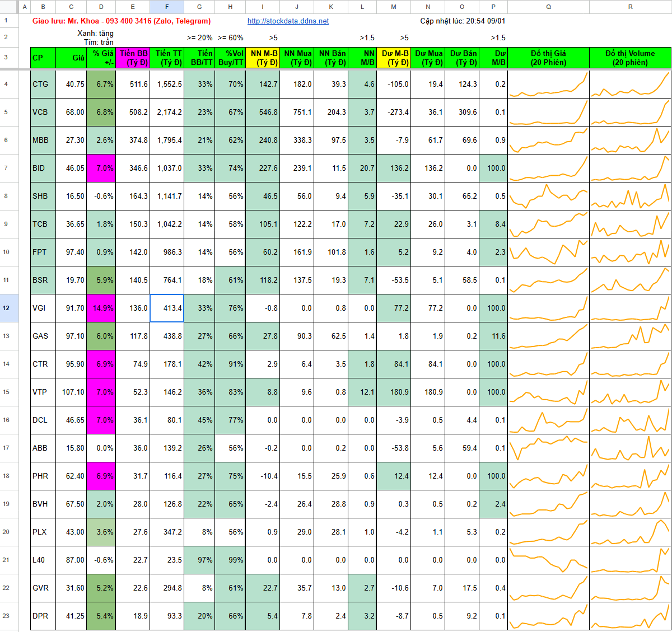Click PHR 6.9% price change cell
The height and width of the screenshot is (632, 672).
tap(101, 476)
